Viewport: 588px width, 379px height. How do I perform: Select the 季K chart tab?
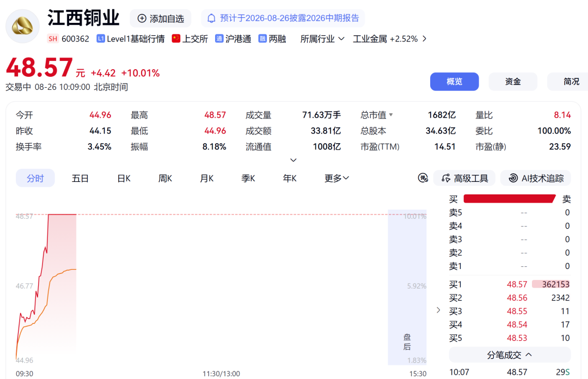point(248,178)
